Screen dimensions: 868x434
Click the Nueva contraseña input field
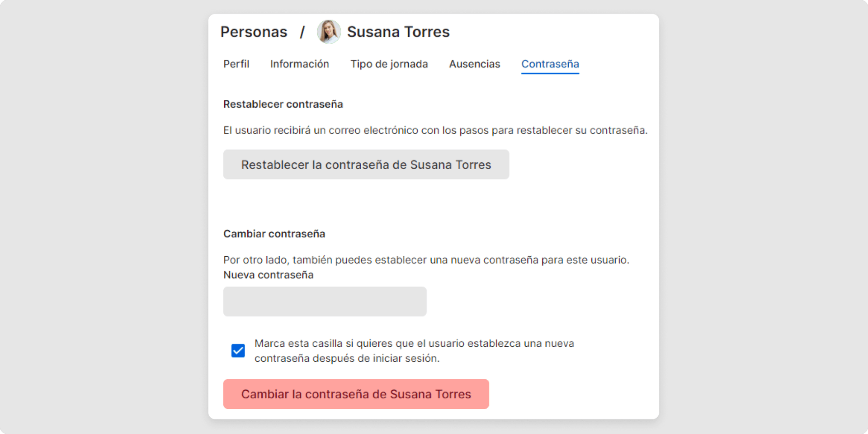[325, 301]
